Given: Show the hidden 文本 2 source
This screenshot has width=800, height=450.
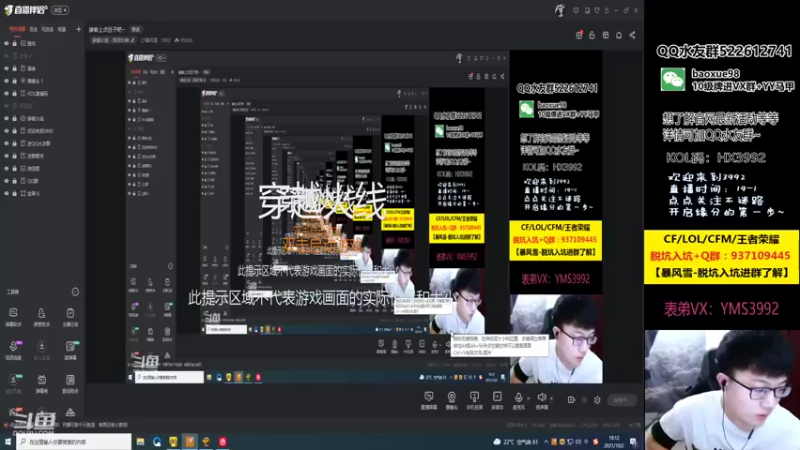Looking at the screenshot, I should [7, 56].
